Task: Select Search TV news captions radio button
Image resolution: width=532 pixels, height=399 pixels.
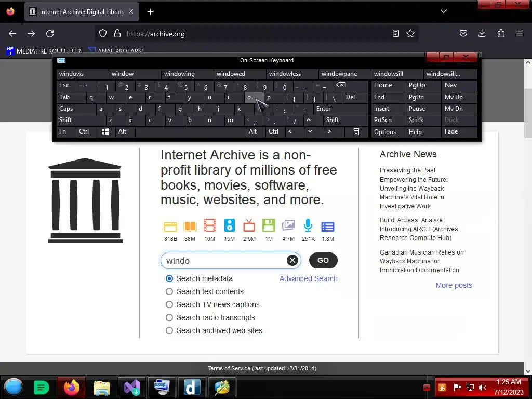Action: [x=169, y=304]
